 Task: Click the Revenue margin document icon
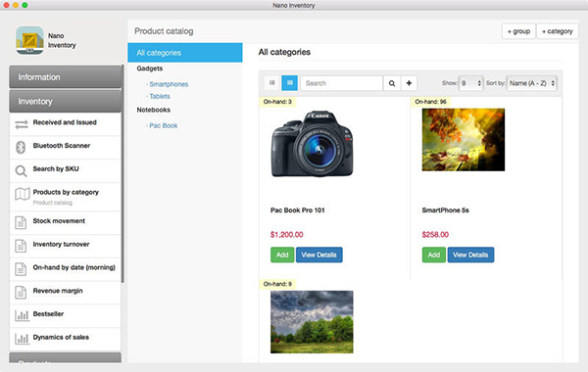click(x=21, y=292)
